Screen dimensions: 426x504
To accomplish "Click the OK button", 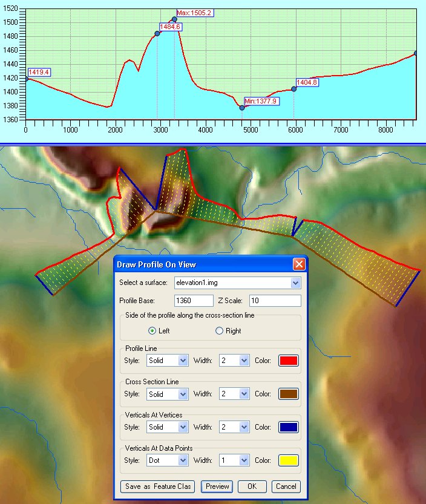I will (x=252, y=486).
